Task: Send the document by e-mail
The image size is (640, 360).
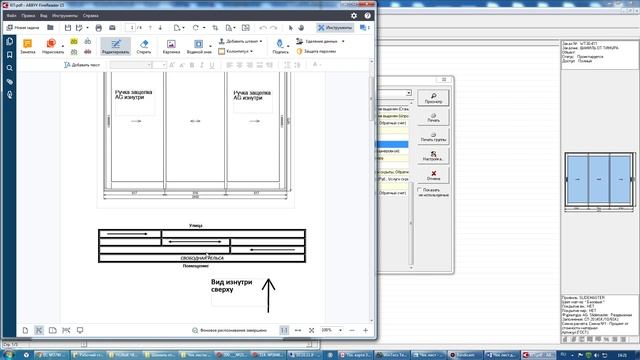Action: pos(112,28)
